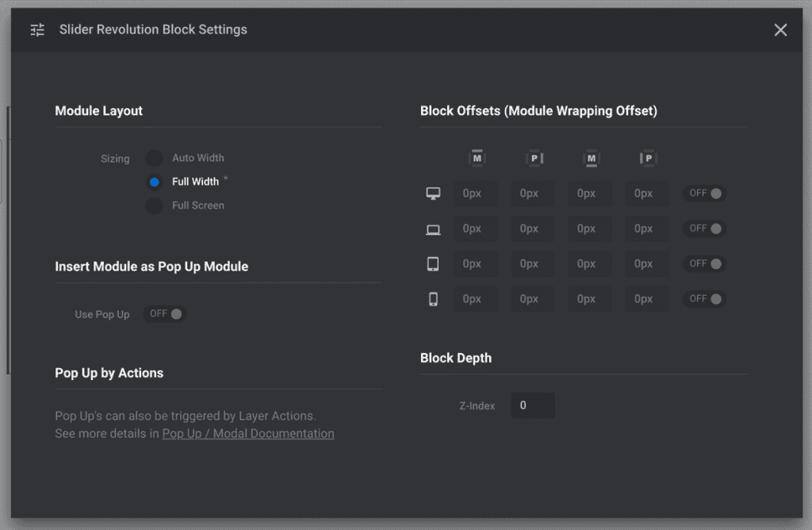Click mobile row second padding offset field
Viewport: 812px width, 530px height.
coord(647,299)
